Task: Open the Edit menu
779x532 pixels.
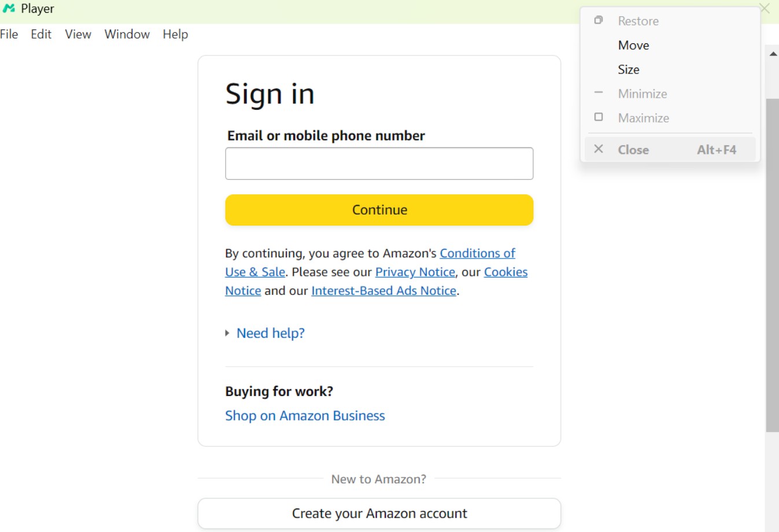Action: 41,34
